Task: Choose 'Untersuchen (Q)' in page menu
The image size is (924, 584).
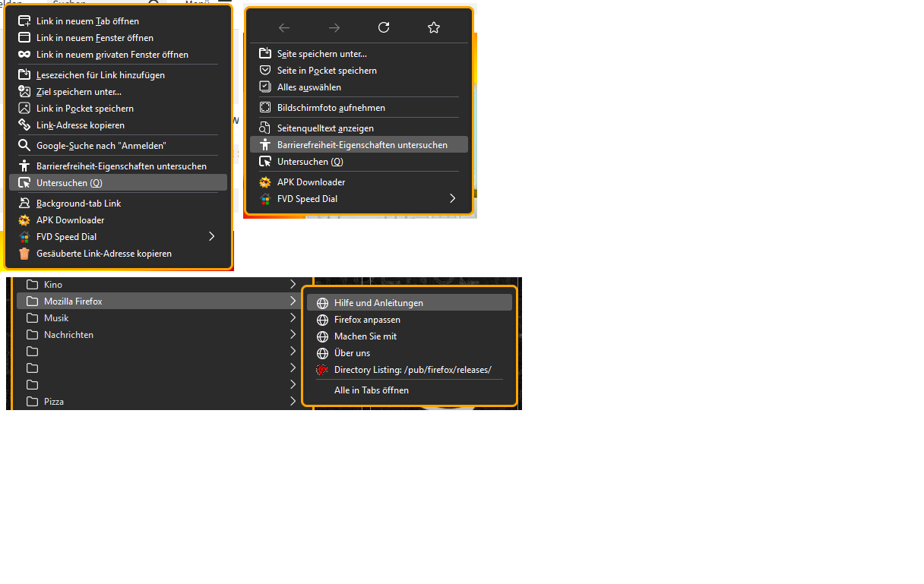Action: [x=359, y=162]
